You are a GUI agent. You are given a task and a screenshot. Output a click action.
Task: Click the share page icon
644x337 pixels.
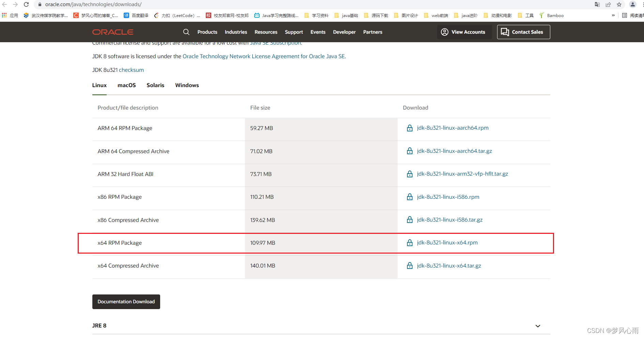coord(608,4)
